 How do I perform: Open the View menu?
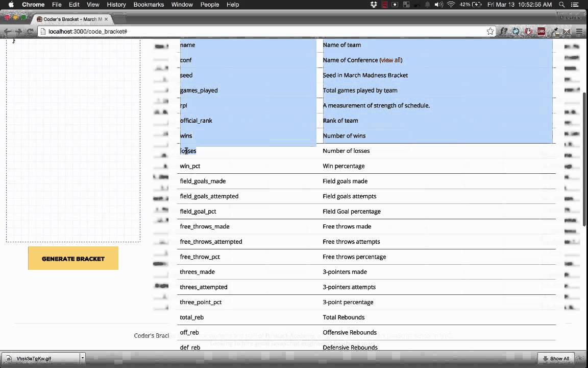coord(92,5)
